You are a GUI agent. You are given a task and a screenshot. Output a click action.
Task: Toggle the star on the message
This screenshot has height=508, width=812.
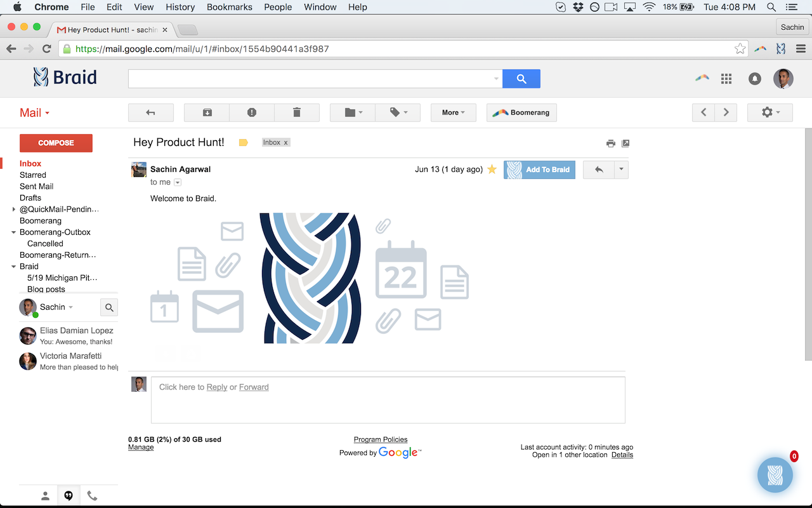click(x=492, y=170)
